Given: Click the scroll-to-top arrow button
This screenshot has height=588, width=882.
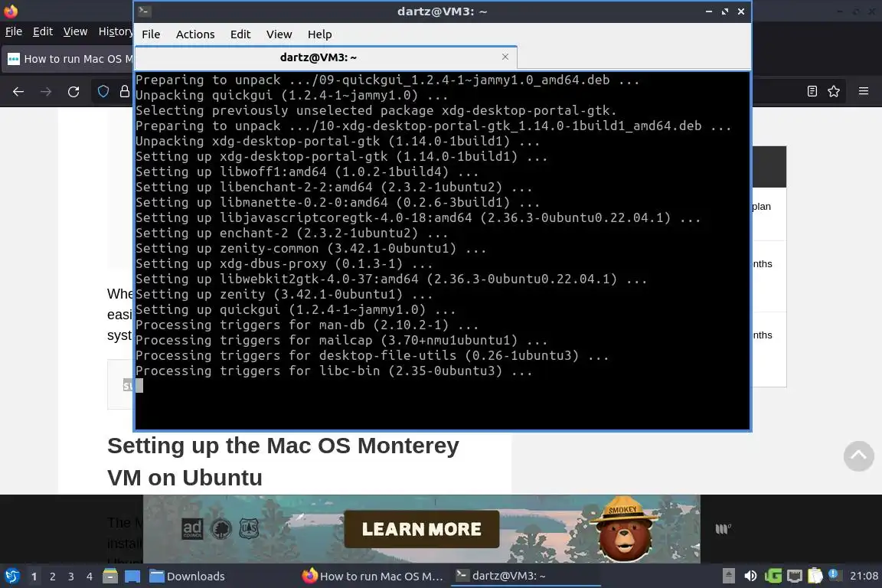Looking at the screenshot, I should pos(859,456).
